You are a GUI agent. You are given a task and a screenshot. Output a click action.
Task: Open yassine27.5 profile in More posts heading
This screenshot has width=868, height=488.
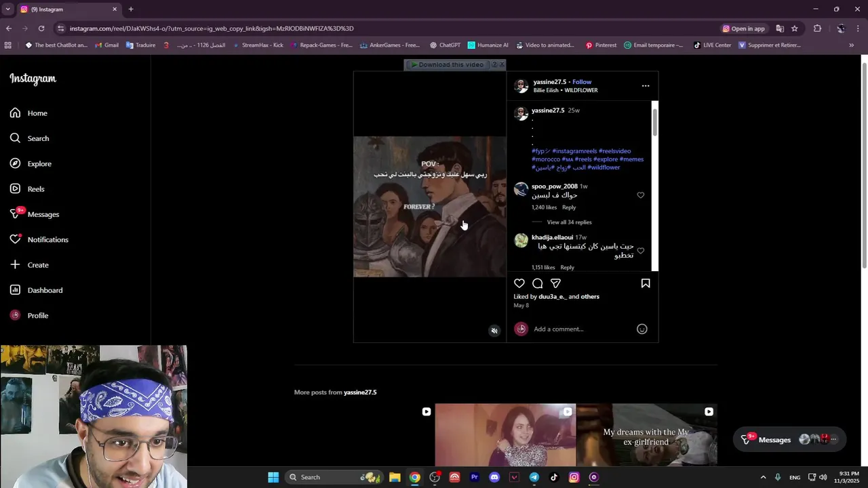pos(360,392)
